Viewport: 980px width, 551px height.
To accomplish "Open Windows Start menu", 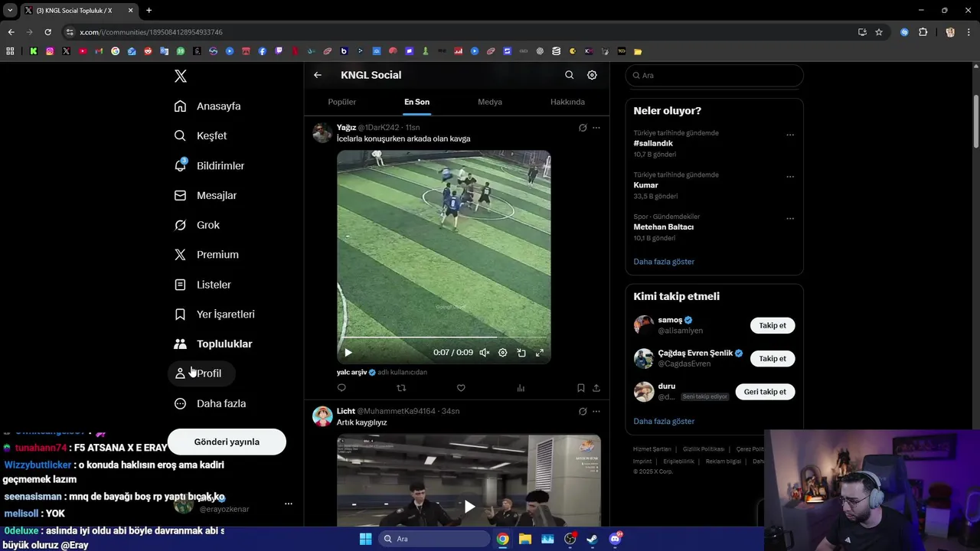I will pos(365,539).
